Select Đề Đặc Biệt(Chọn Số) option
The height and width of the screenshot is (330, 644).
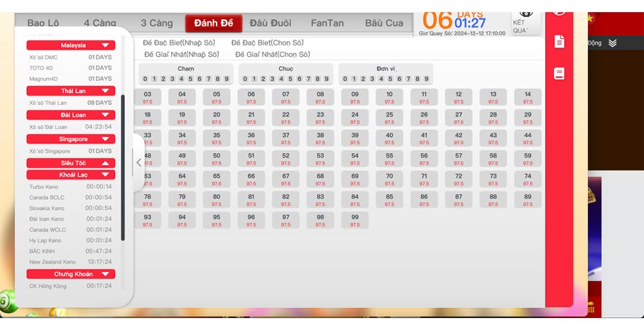click(272, 43)
